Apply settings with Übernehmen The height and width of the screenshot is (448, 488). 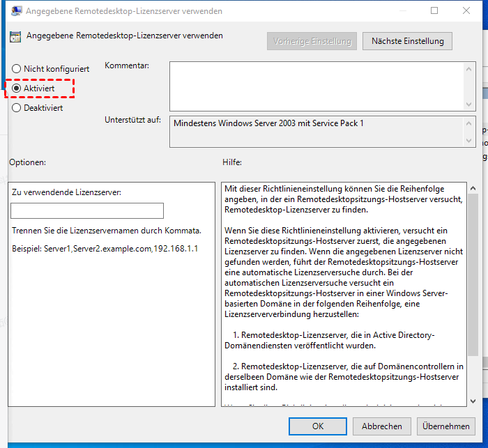point(446,426)
